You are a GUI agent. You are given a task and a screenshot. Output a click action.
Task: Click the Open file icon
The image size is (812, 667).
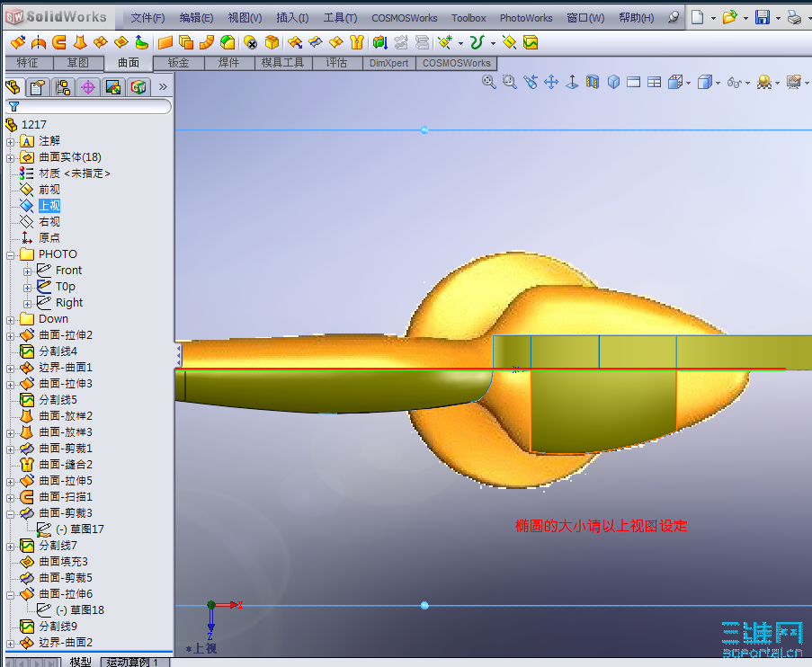(x=729, y=18)
